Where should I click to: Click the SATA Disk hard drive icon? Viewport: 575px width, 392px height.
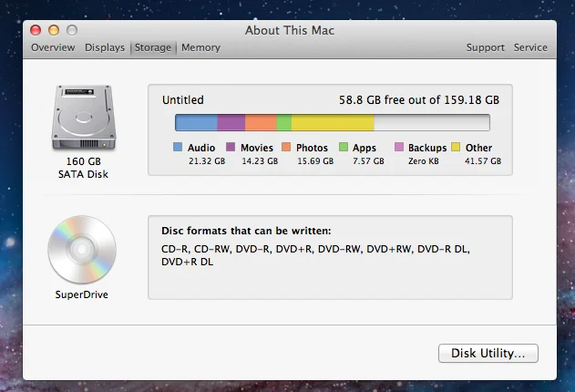click(84, 118)
